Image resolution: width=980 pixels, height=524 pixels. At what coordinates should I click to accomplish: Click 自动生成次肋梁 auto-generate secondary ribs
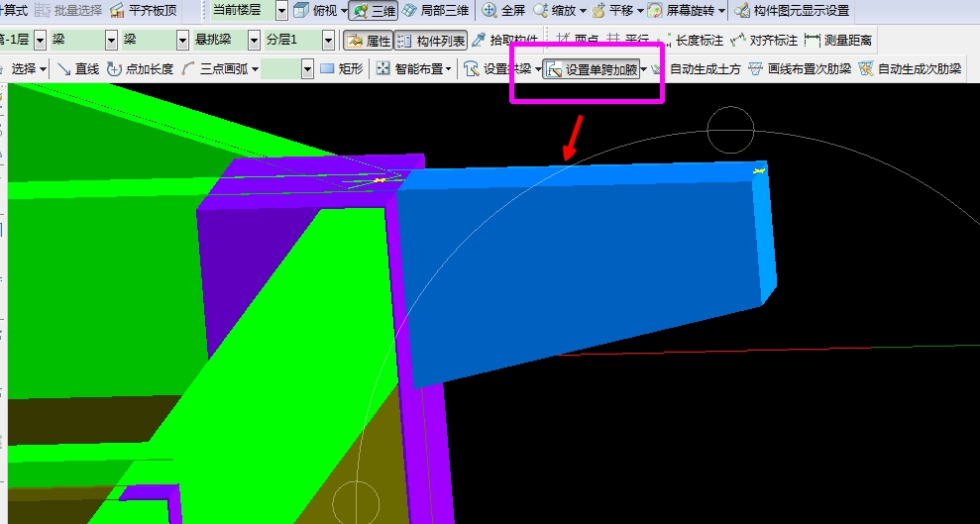(910, 68)
